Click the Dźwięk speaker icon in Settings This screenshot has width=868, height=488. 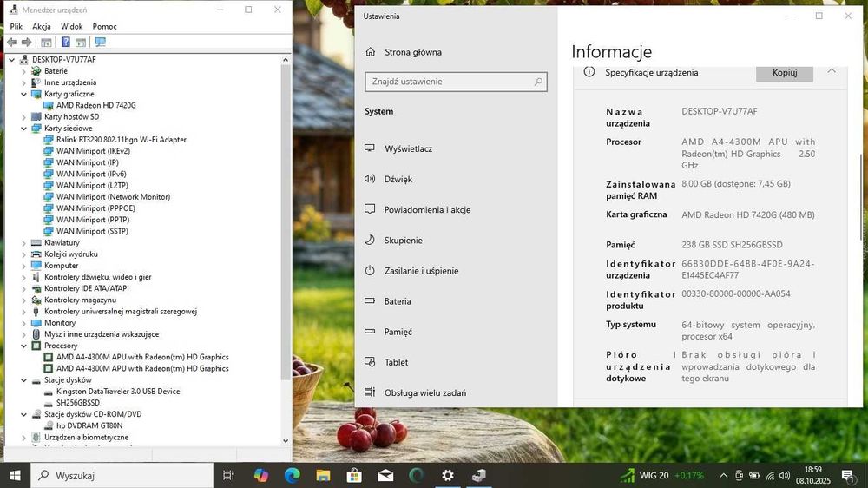(370, 179)
